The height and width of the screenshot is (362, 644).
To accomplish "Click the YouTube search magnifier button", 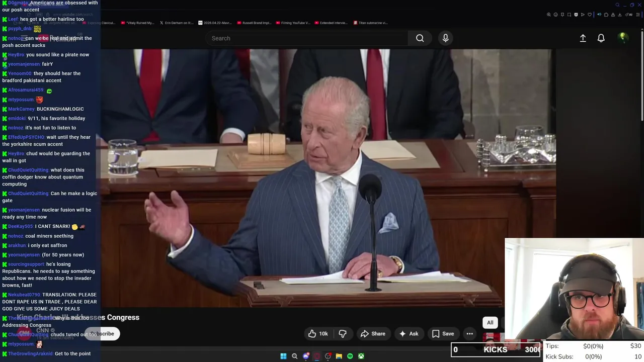I will (420, 38).
